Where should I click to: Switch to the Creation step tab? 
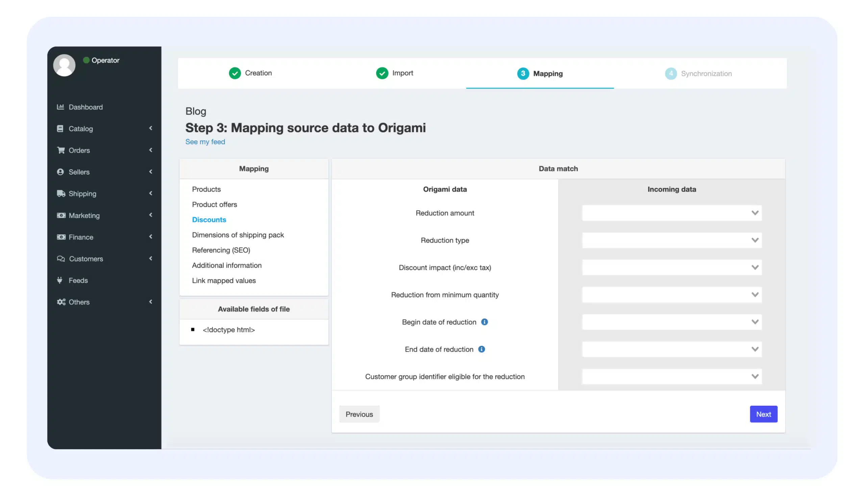pos(251,73)
